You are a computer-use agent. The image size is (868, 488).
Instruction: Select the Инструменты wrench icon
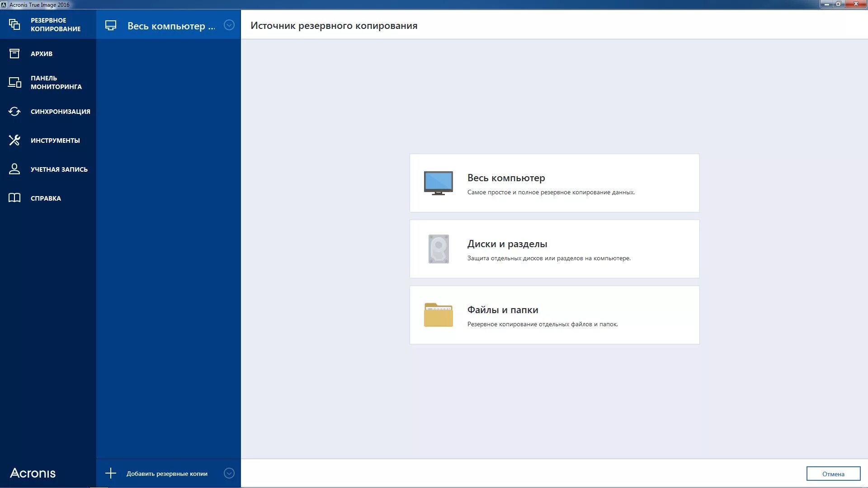(14, 140)
